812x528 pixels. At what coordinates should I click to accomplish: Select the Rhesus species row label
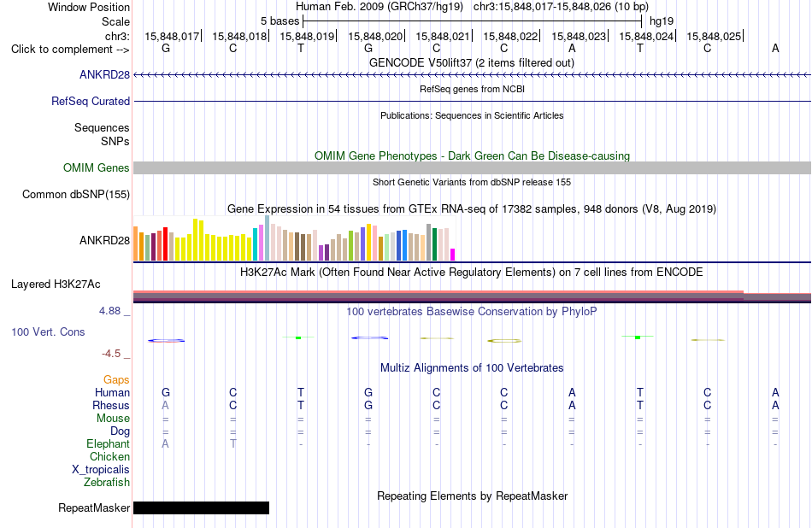(111, 405)
